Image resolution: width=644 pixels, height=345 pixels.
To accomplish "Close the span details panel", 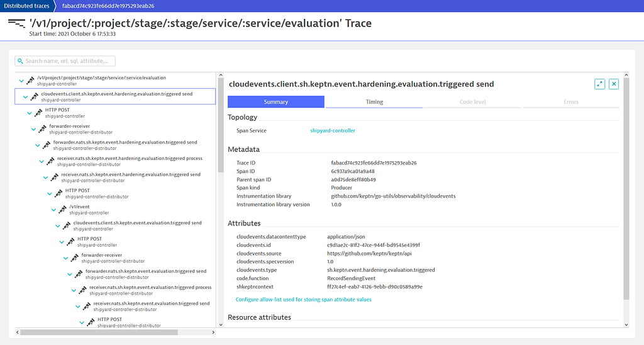I will 614,84.
